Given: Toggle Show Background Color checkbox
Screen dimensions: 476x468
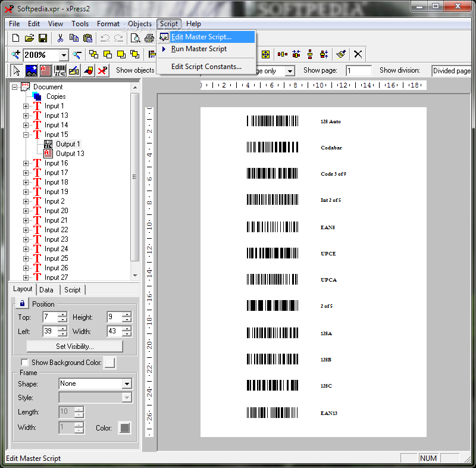Looking at the screenshot, I should pos(24,362).
